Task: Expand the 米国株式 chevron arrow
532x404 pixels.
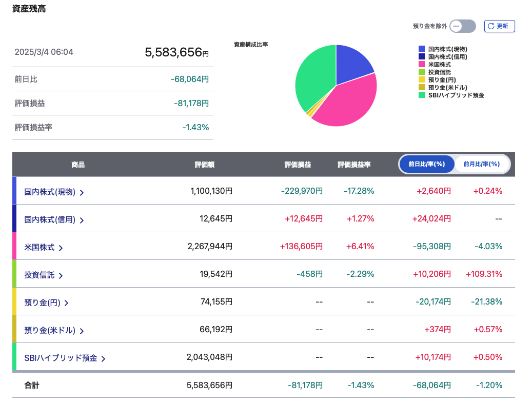Action: [x=61, y=248]
